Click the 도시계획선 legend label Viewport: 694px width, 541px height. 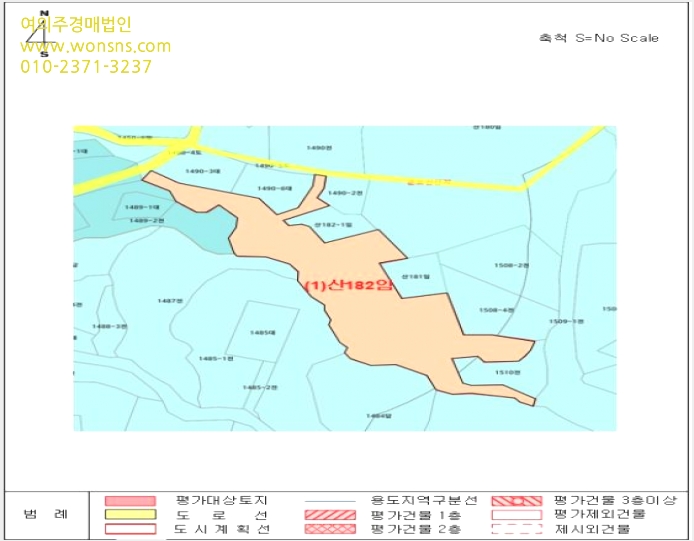coord(221,529)
